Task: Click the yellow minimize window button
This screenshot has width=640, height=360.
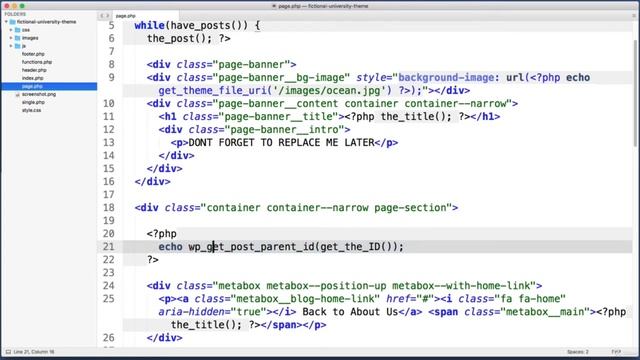Action: [14, 6]
